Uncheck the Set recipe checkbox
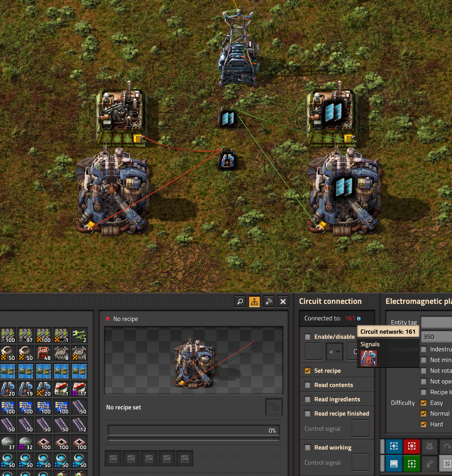Image resolution: width=452 pixels, height=476 pixels. click(x=308, y=371)
